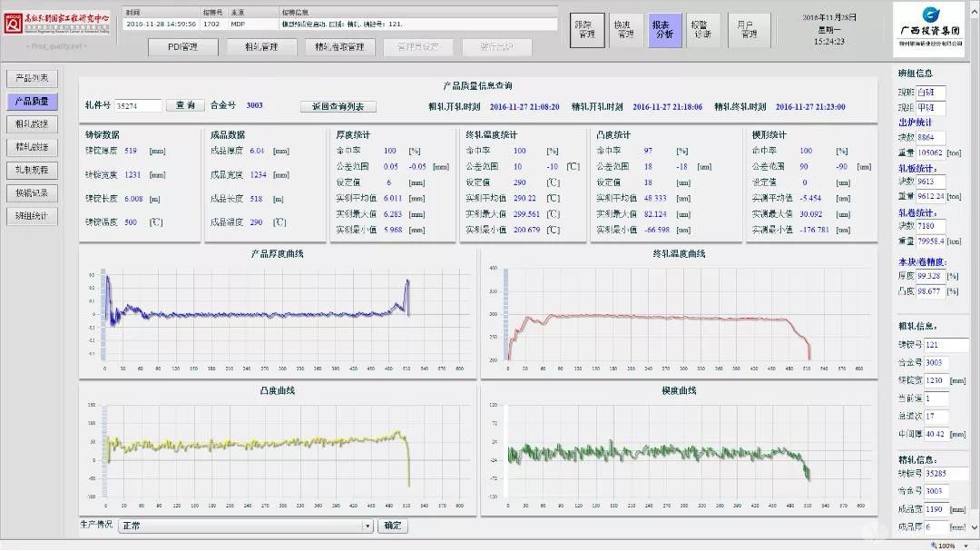Image resolution: width=980 pixels, height=551 pixels.
Task: Click the 精轧信息 ingot number field 35285
Action: 946,474
